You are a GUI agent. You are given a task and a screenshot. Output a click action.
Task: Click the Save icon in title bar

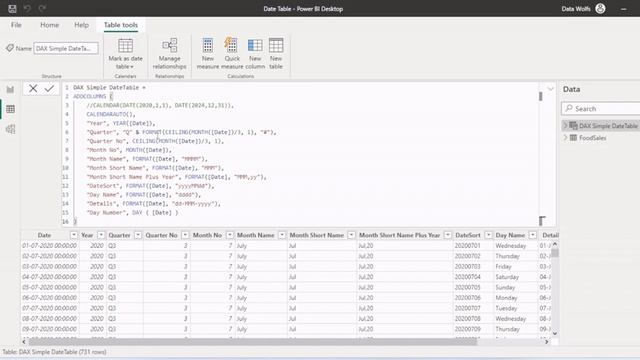tap(12, 9)
